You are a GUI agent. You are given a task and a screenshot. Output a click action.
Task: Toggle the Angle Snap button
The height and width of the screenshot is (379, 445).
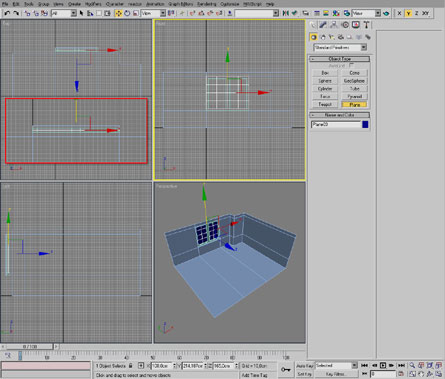point(201,13)
